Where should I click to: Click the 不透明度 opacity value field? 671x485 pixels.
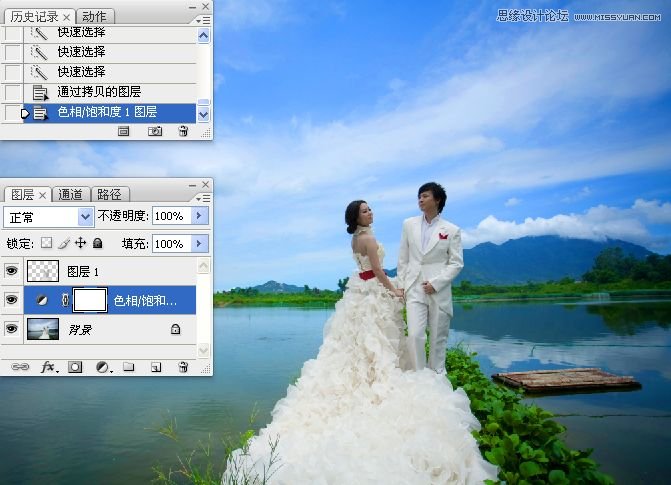click(x=171, y=216)
